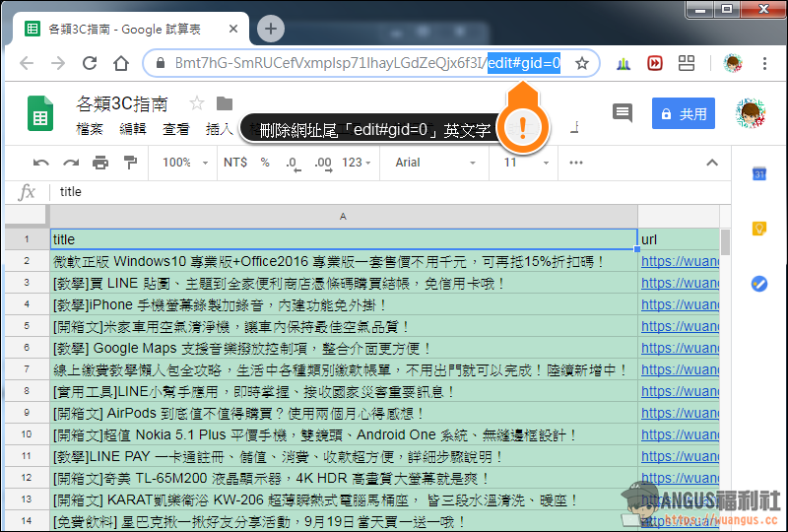
Task: Click the red play extension icon
Action: coord(654,63)
